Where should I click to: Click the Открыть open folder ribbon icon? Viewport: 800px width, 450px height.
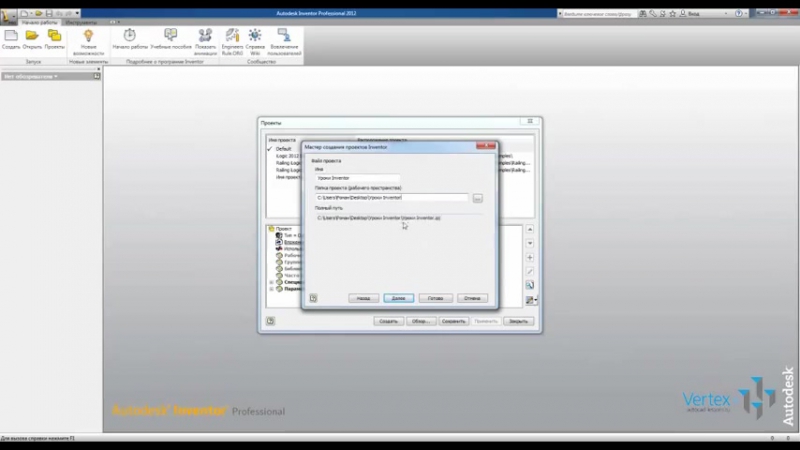point(32,35)
